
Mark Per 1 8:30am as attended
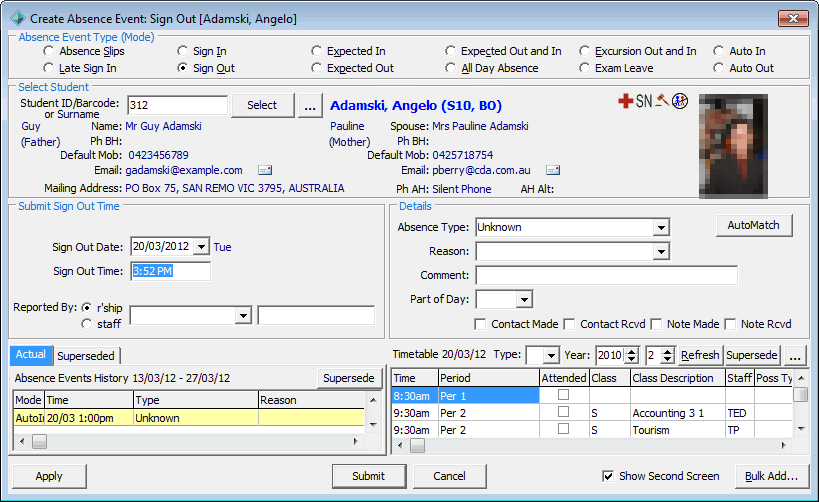[x=564, y=395]
